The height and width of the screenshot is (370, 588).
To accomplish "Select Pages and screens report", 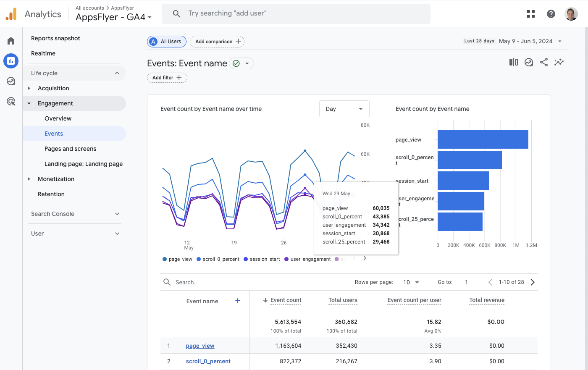I will coord(70,149).
